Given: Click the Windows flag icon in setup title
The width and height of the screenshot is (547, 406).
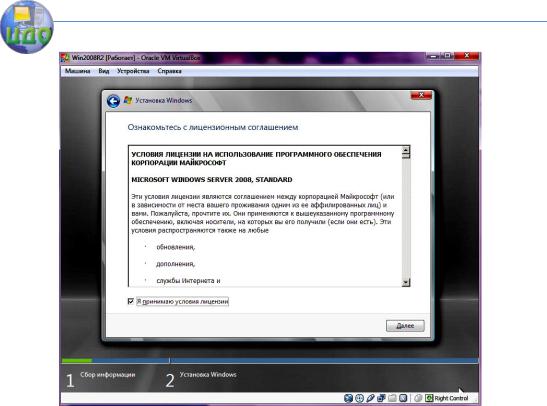Looking at the screenshot, I should tap(128, 100).
